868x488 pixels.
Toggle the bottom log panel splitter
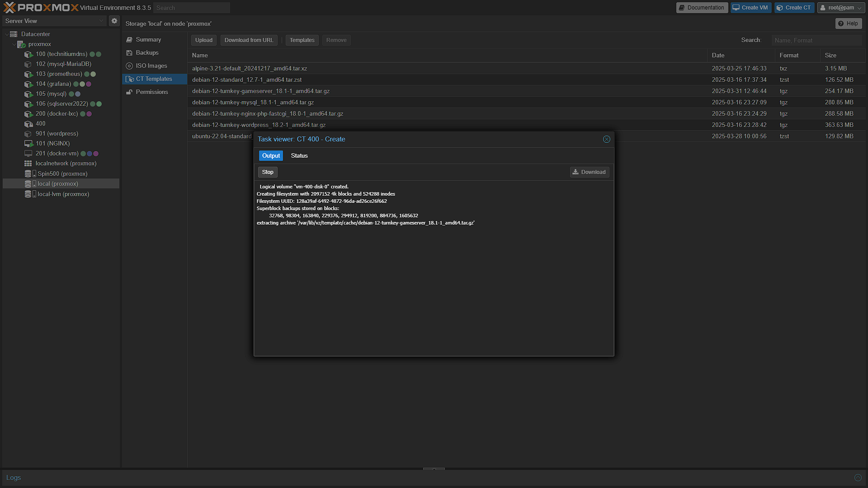tap(434, 469)
